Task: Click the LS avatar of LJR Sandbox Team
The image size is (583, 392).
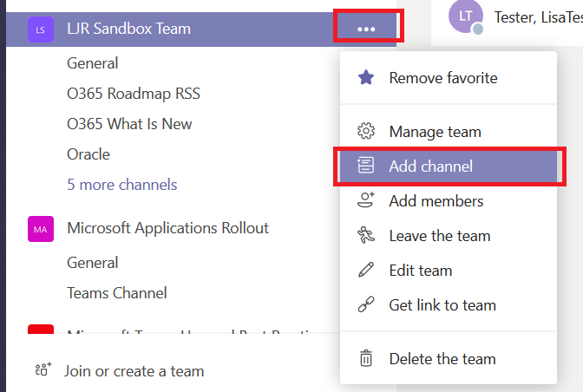Action: 41,29
